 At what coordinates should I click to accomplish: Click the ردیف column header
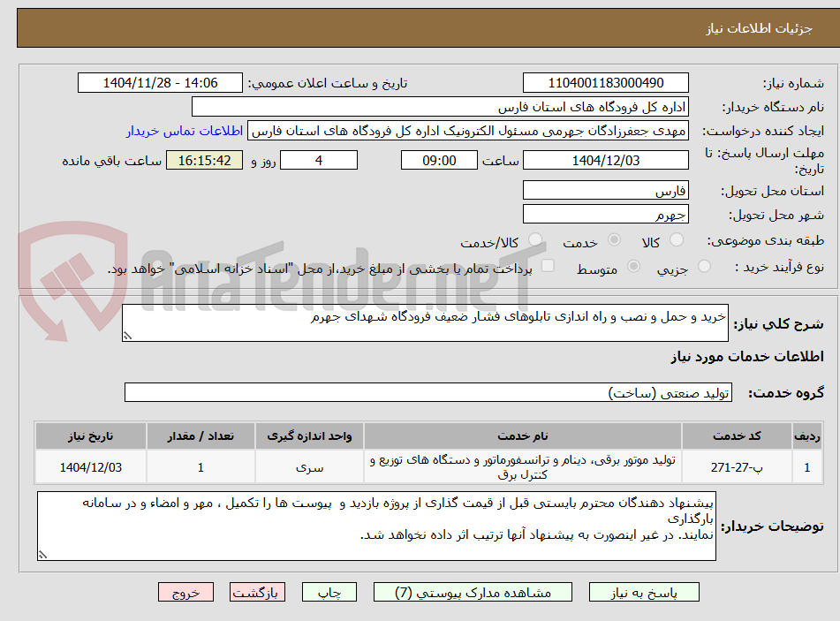coord(806,436)
